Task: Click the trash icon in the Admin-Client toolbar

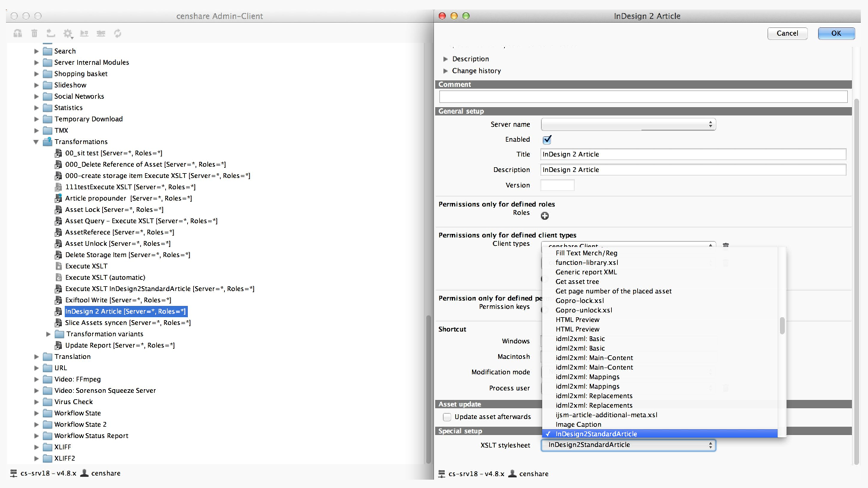Action: [34, 33]
